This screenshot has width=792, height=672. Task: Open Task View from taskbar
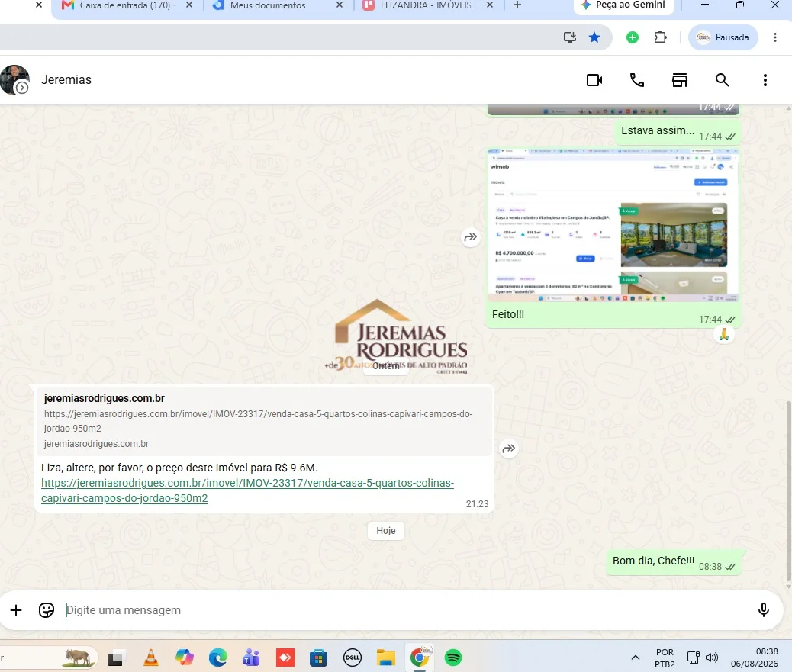tap(116, 658)
